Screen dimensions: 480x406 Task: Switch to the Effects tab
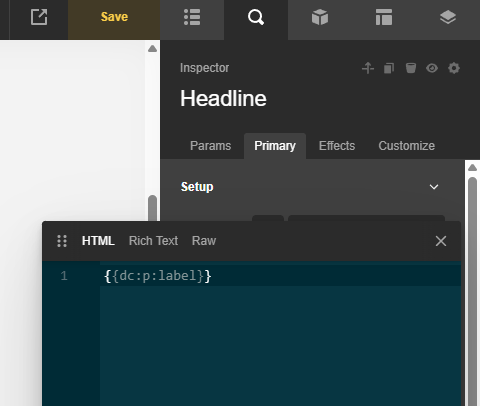(337, 146)
